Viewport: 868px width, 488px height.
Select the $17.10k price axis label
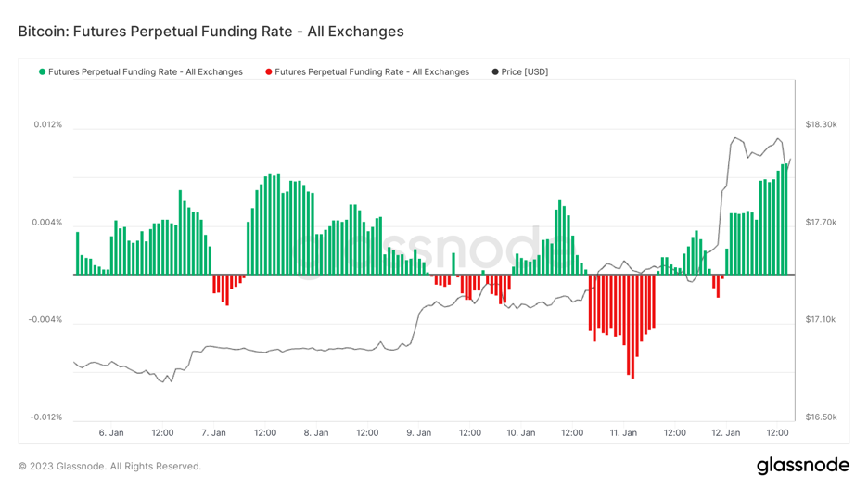coord(821,320)
